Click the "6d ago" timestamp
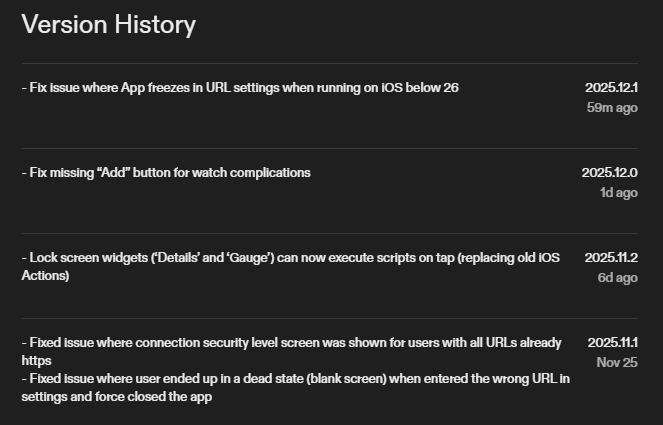The image size is (663, 425). (x=618, y=277)
